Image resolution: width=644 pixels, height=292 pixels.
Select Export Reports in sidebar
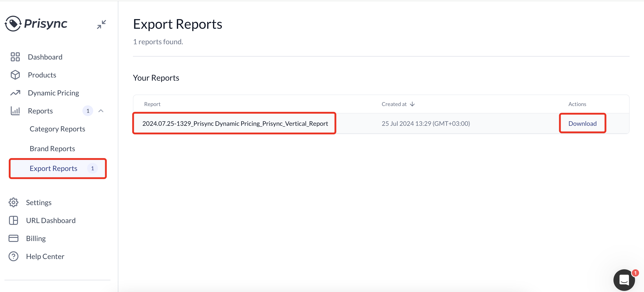tap(58, 168)
